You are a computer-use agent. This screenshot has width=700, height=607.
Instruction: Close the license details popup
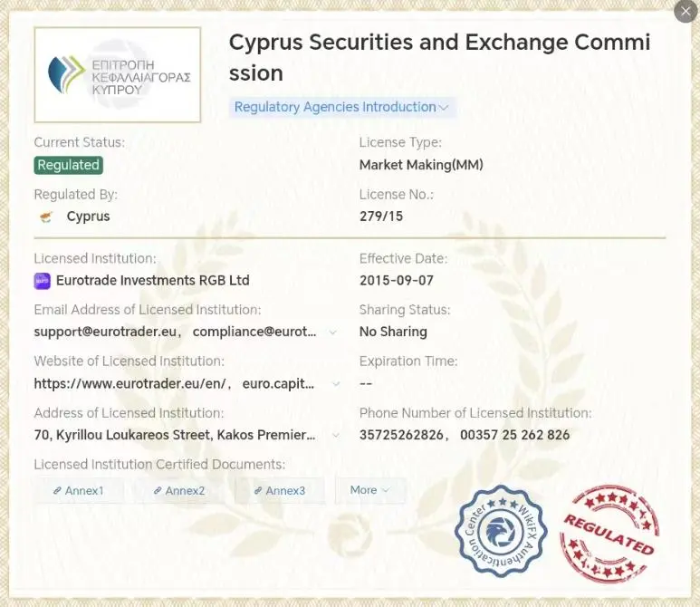[x=686, y=12]
